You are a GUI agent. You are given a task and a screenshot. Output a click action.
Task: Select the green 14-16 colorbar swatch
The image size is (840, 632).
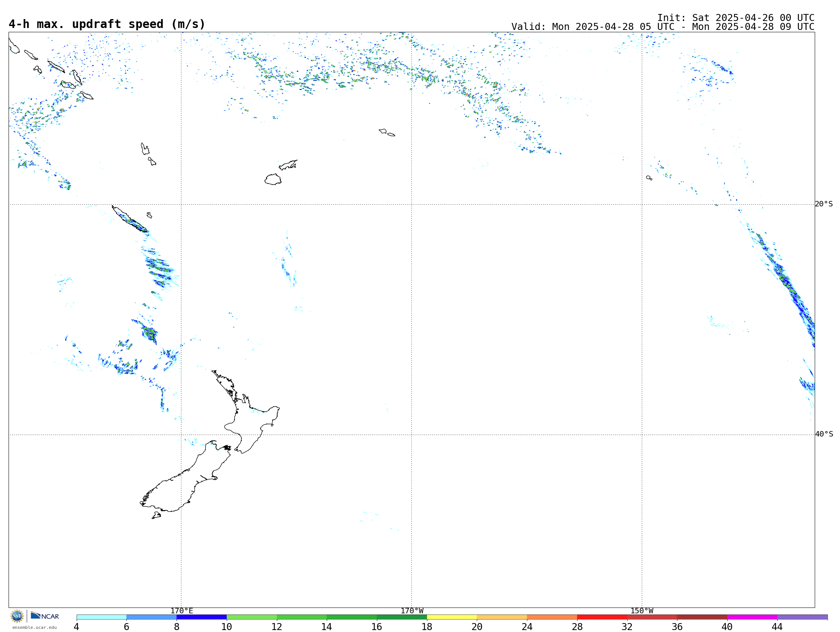352,617
